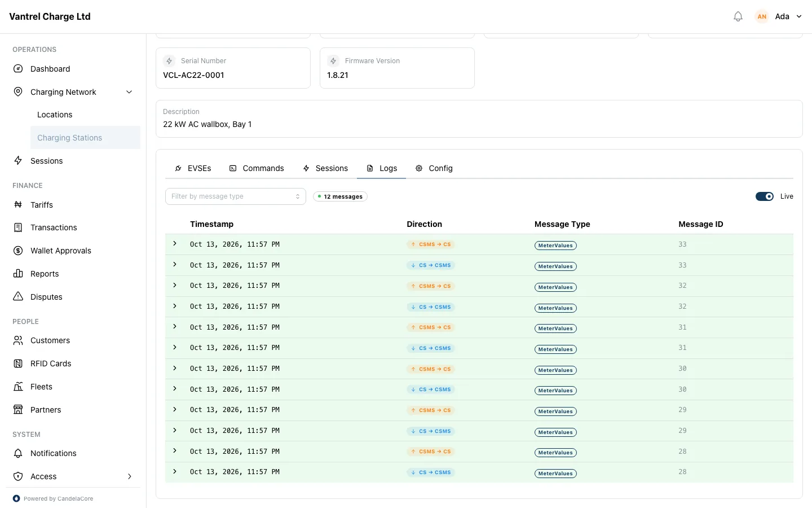
Task: Click the Reports chart icon
Action: 18,274
